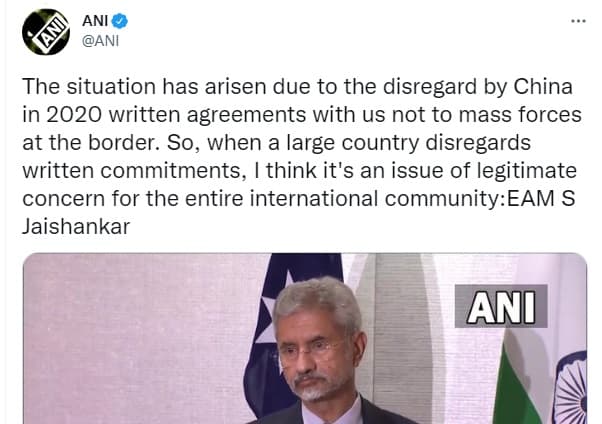
Task: Click the man's eyeglasses in the photo
Action: pyautogui.click(x=311, y=349)
